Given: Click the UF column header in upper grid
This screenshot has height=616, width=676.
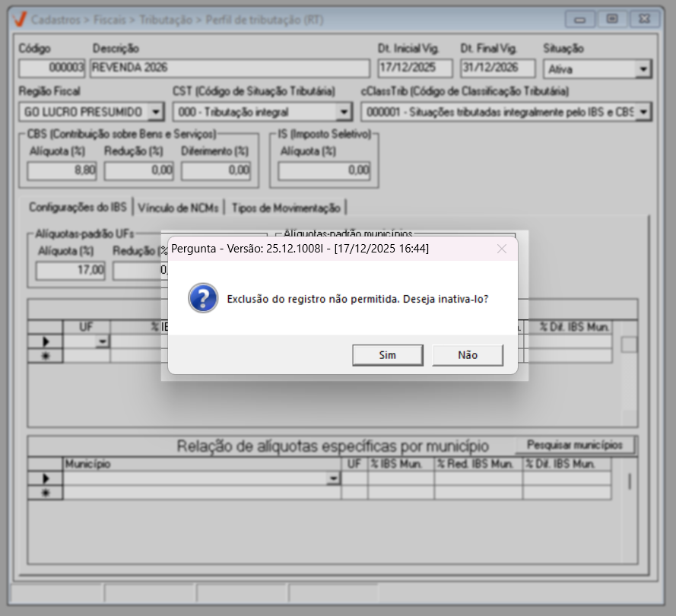Looking at the screenshot, I should tap(86, 327).
